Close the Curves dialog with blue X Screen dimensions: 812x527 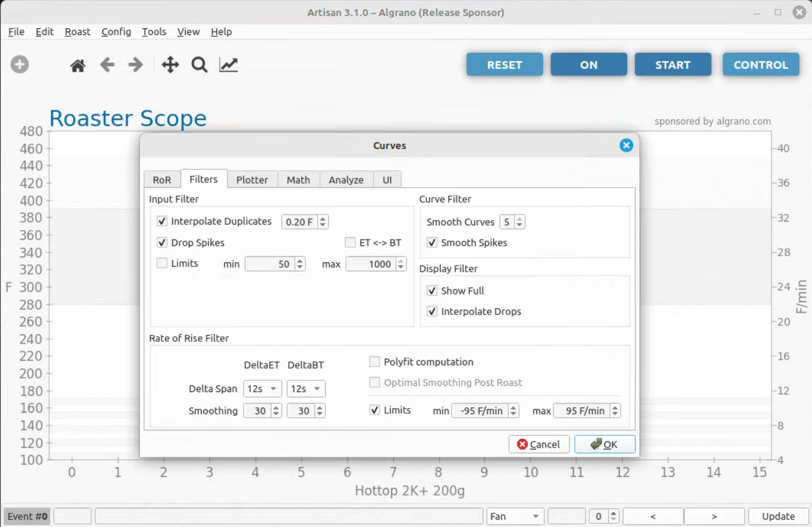point(626,146)
